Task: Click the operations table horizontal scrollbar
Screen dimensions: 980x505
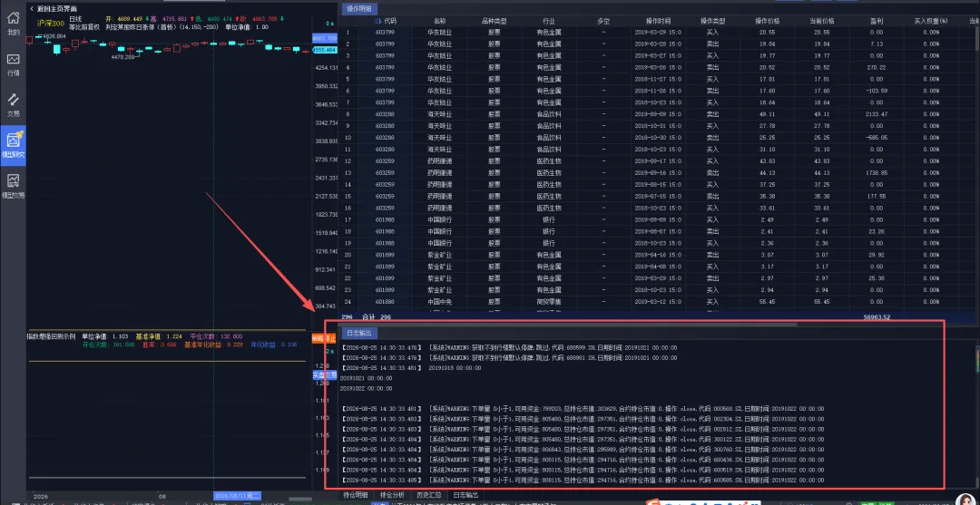Action: (x=569, y=325)
